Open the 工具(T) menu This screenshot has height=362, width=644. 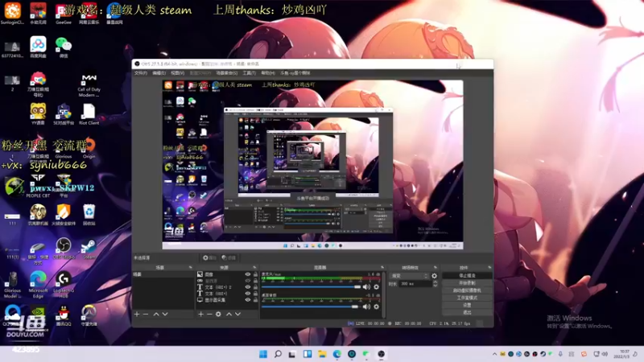pyautogui.click(x=249, y=73)
